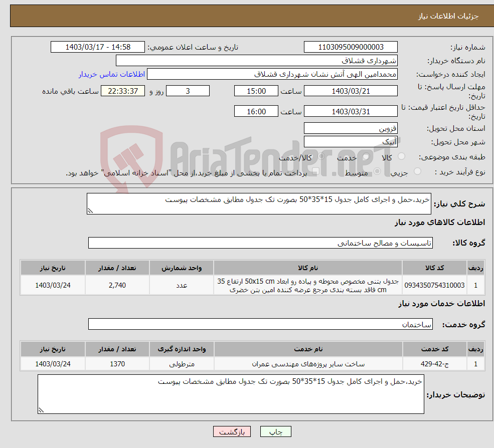Click the goods group field تاسیسات و مصالح ساختمانی
494x448 pixels.
(261, 243)
